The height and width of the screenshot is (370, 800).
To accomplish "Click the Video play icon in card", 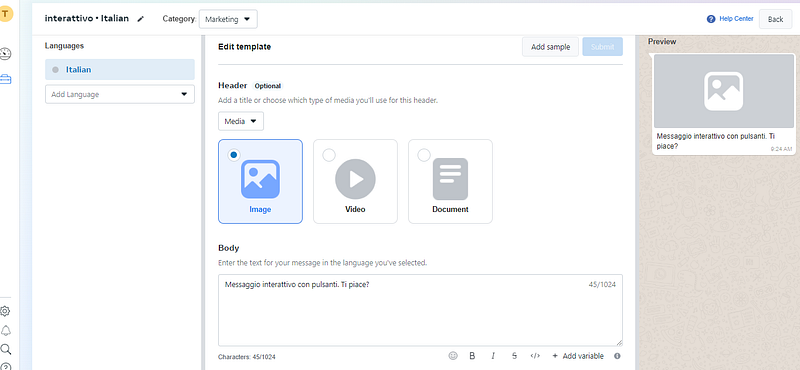I will [355, 179].
